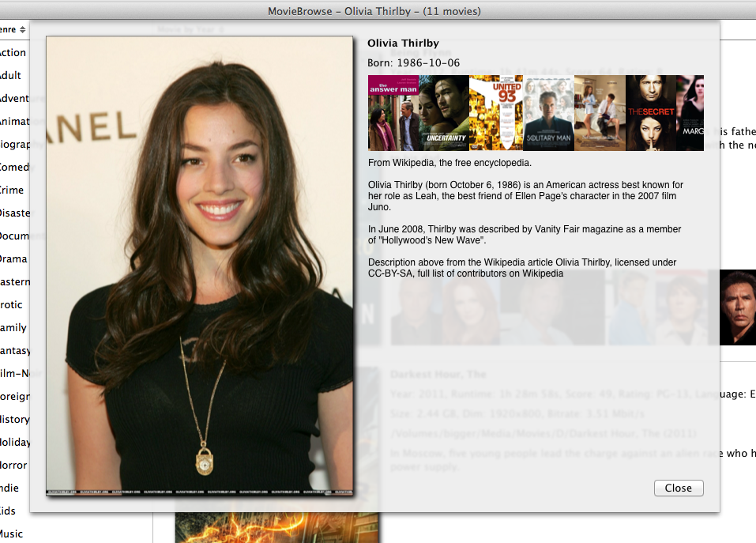Click the large Olivia Thirlby portrait photo

tap(199, 266)
